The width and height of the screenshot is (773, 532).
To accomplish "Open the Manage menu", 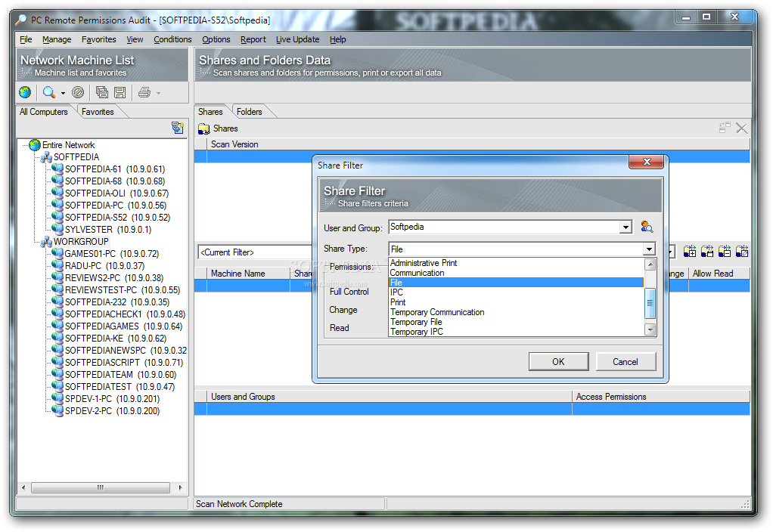I will (57, 39).
